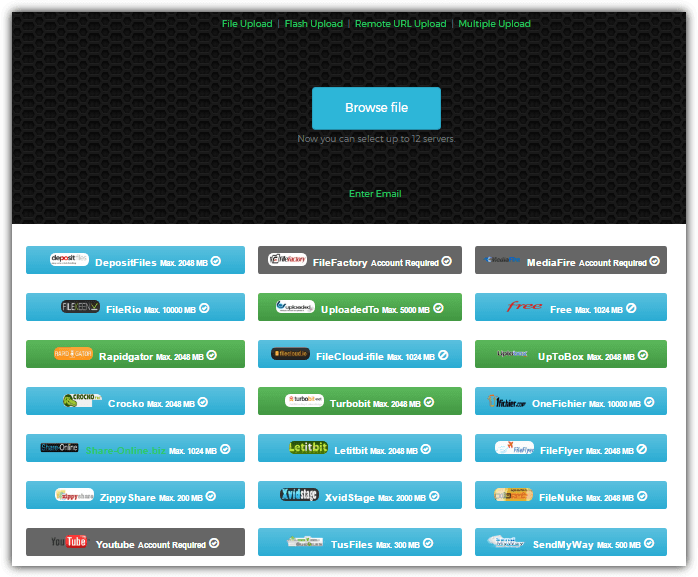This screenshot has height=577, width=698.
Task: Click the FileFactory logo icon
Action: (287, 259)
